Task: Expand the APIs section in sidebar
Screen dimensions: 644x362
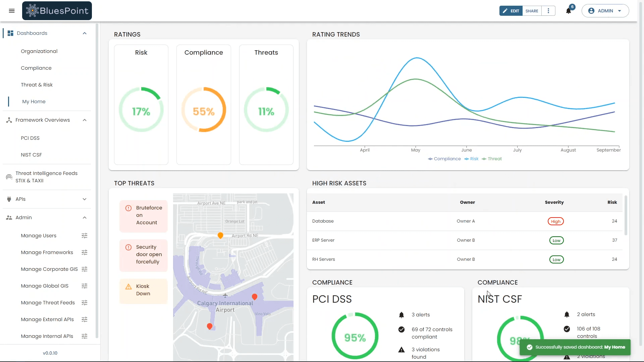Action: tap(84, 199)
